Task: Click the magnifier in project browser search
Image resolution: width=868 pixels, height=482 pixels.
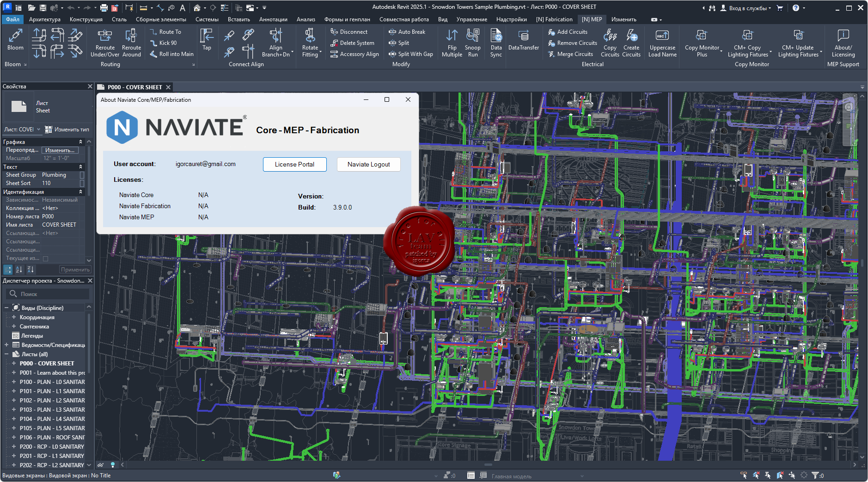Action: point(13,294)
